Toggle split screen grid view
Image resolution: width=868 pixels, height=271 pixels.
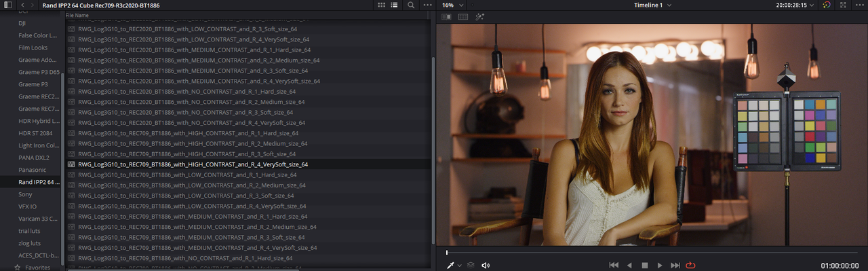pyautogui.click(x=463, y=16)
